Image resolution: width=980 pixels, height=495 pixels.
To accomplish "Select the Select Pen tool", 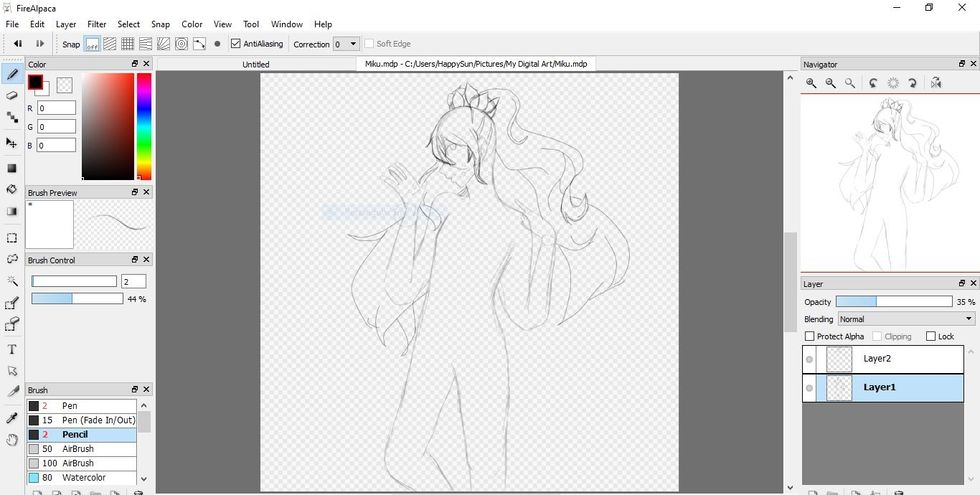I will point(12,304).
